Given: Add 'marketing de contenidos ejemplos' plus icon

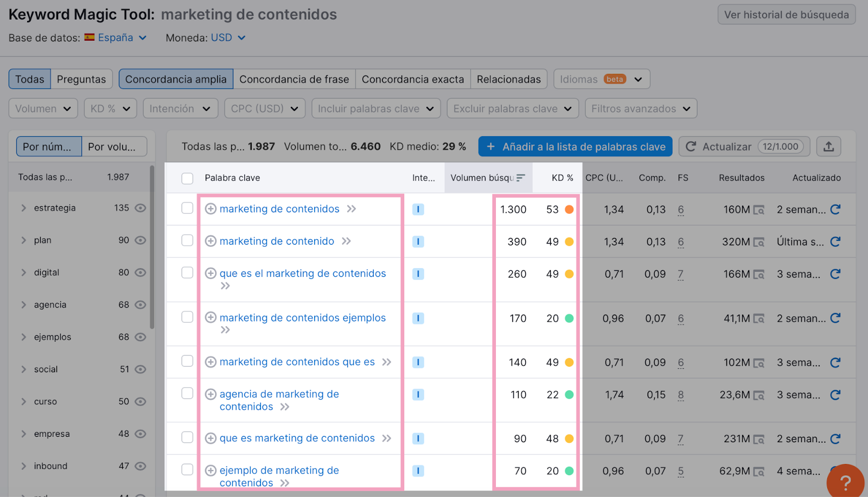Looking at the screenshot, I should [x=210, y=317].
